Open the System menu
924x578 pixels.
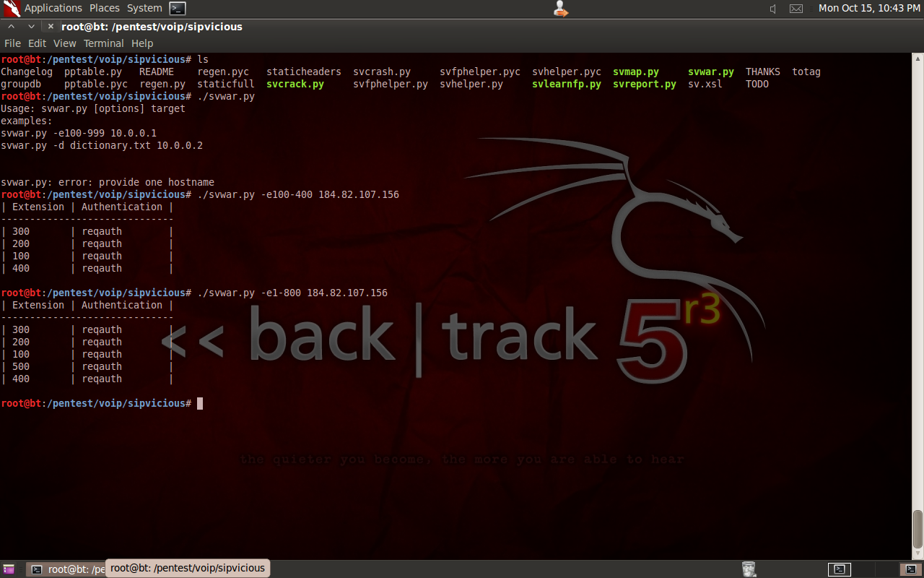(x=144, y=8)
